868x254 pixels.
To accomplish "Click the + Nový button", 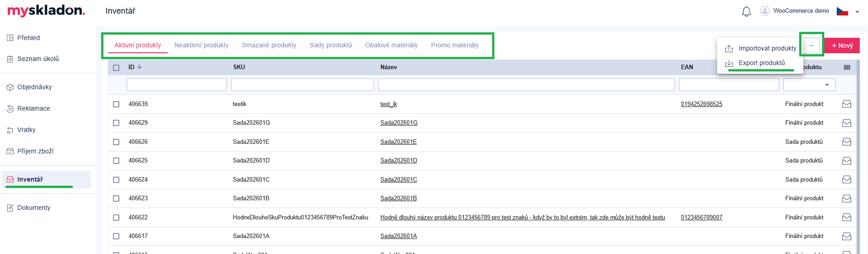I will pyautogui.click(x=842, y=46).
